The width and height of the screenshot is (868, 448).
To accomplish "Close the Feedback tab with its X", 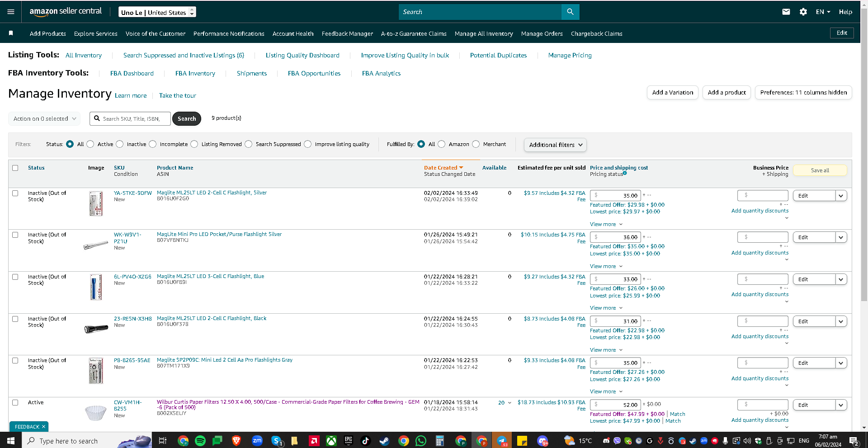I will tap(43, 427).
